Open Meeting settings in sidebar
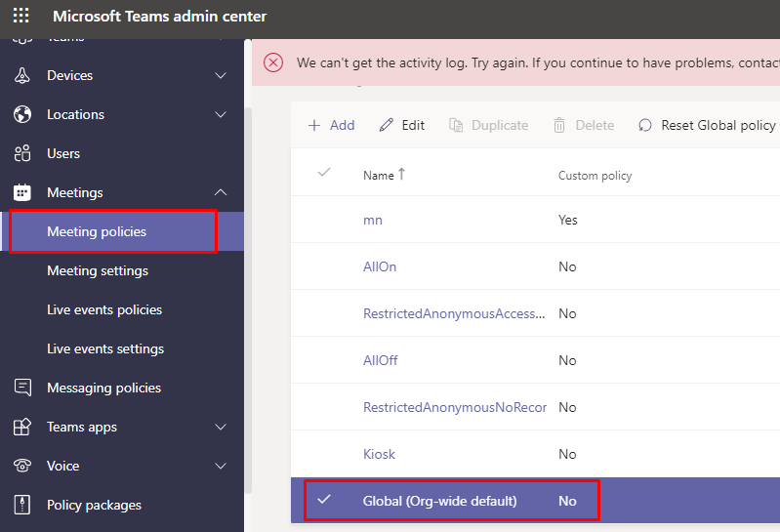The image size is (780, 532). point(98,270)
